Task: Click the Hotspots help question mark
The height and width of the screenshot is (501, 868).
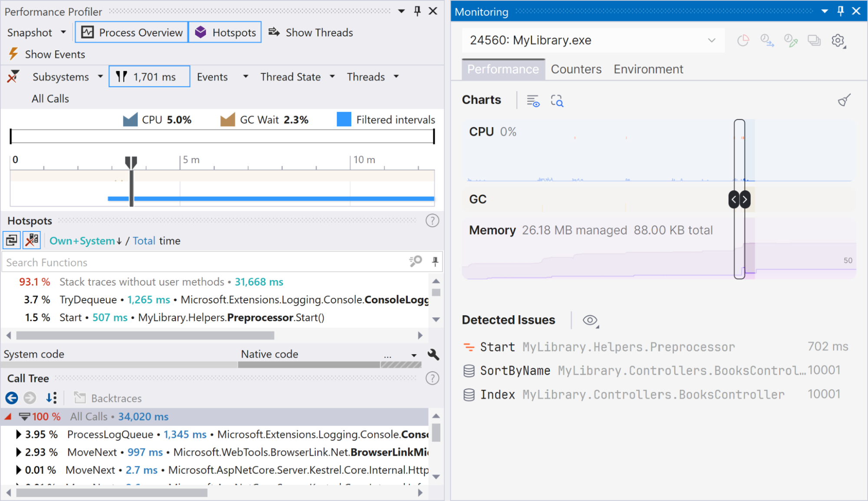Action: (x=432, y=221)
